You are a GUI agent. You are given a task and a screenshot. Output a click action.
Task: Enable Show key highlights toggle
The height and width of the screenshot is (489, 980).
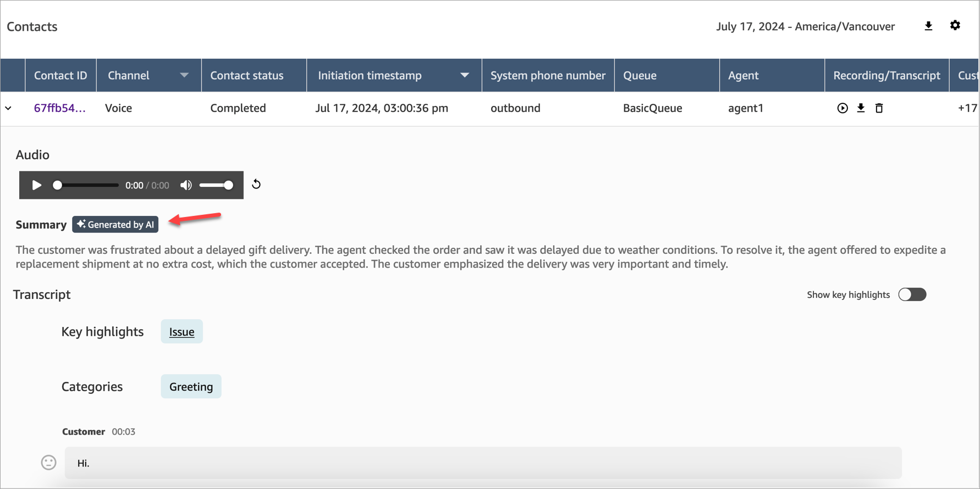click(912, 294)
